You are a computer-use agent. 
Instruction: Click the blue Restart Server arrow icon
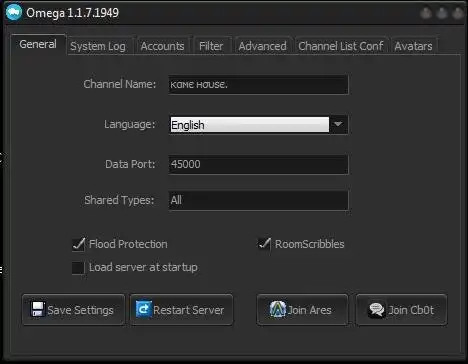coord(143,309)
